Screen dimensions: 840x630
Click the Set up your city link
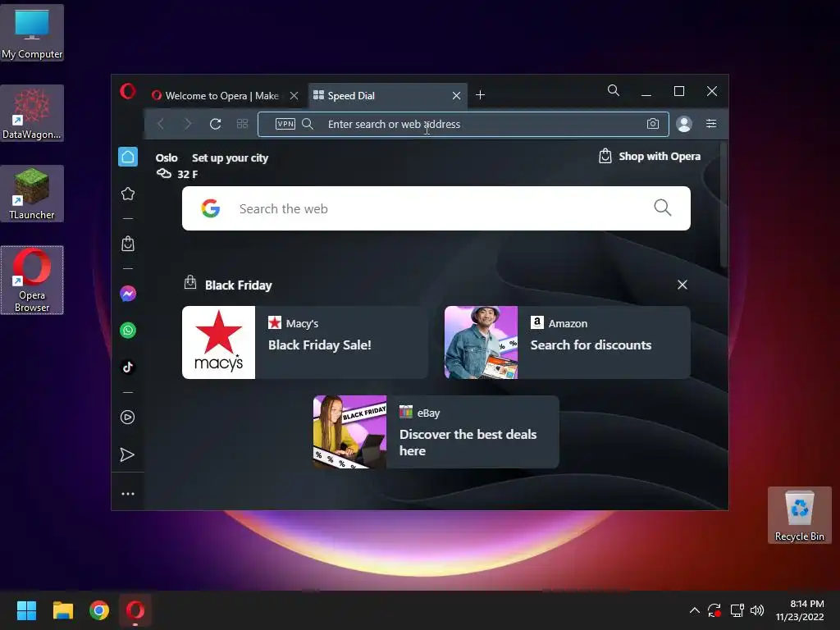coord(230,158)
